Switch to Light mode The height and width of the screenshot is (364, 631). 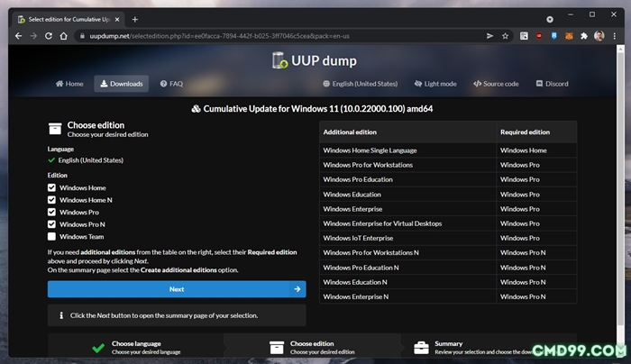[x=435, y=84]
